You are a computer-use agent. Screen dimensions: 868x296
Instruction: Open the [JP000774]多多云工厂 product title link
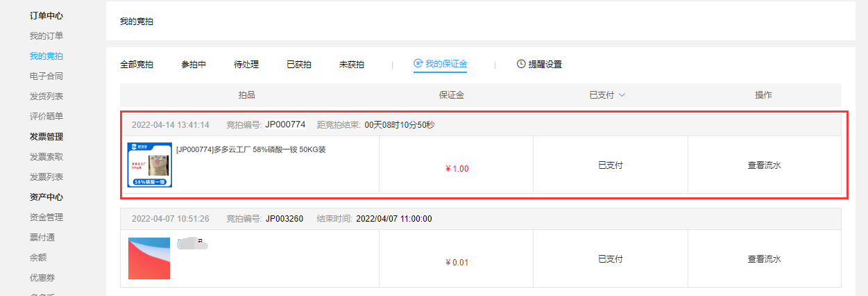coord(251,149)
